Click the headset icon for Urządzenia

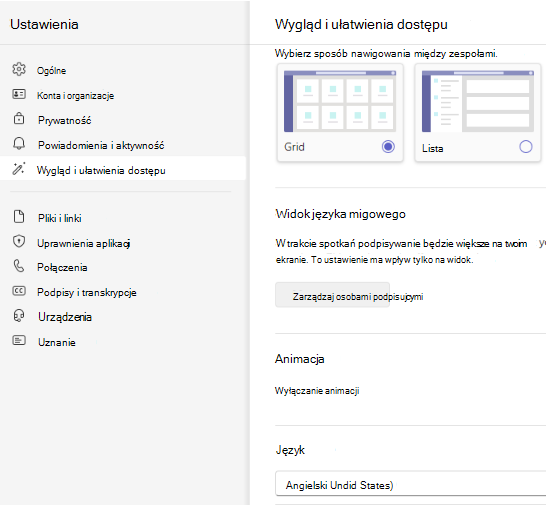tap(19, 316)
